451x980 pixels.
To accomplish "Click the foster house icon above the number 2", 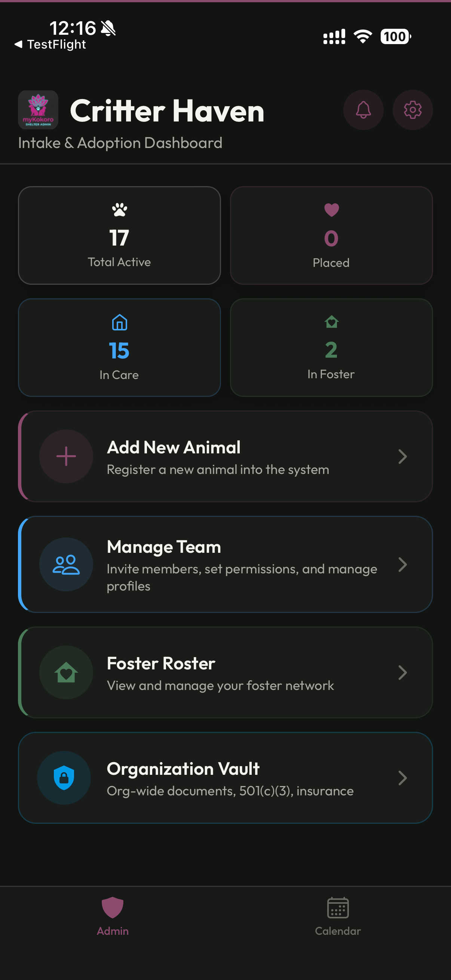I will pos(331,321).
